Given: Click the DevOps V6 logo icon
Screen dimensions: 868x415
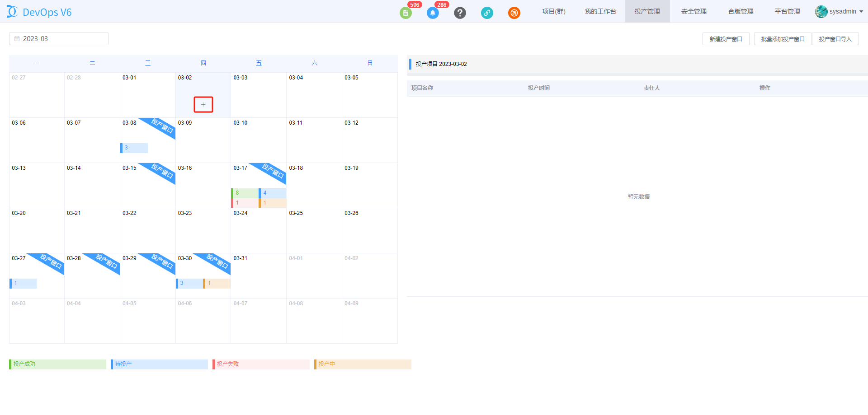Looking at the screenshot, I should click(x=12, y=12).
